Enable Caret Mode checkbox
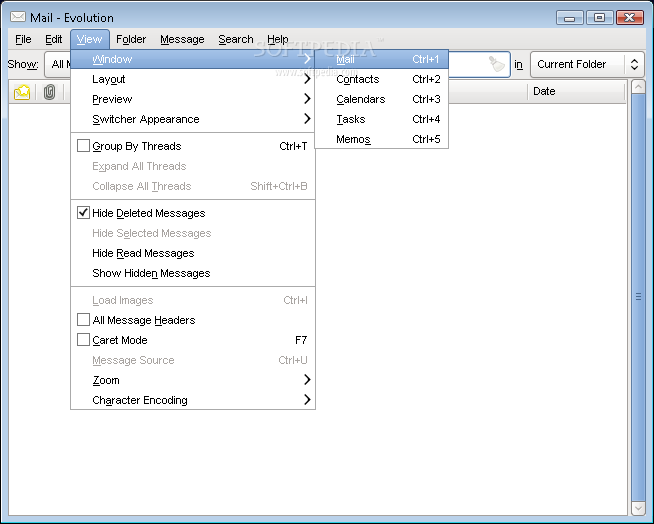Image resolution: width=654 pixels, height=524 pixels. [83, 340]
